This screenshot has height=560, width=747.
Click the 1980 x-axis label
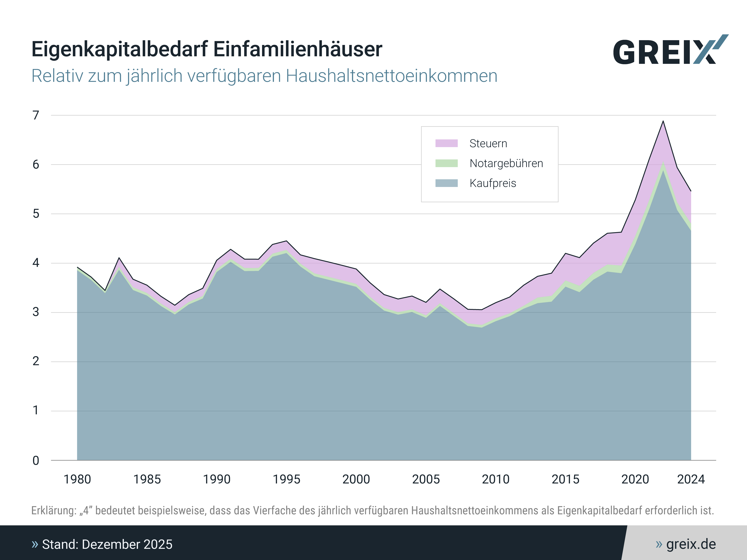click(x=77, y=479)
